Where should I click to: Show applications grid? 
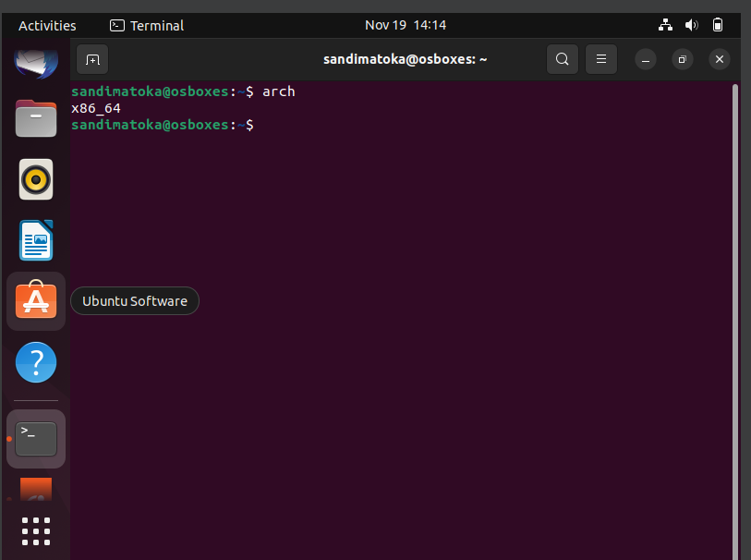pos(36,531)
